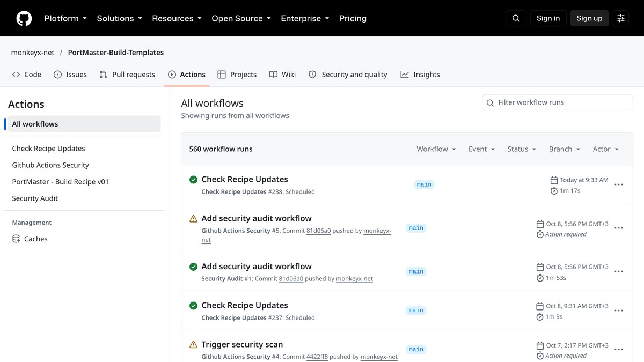
Task: Open commit 81d06a0 in Github Actions Security #5
Action: pyautogui.click(x=318, y=231)
